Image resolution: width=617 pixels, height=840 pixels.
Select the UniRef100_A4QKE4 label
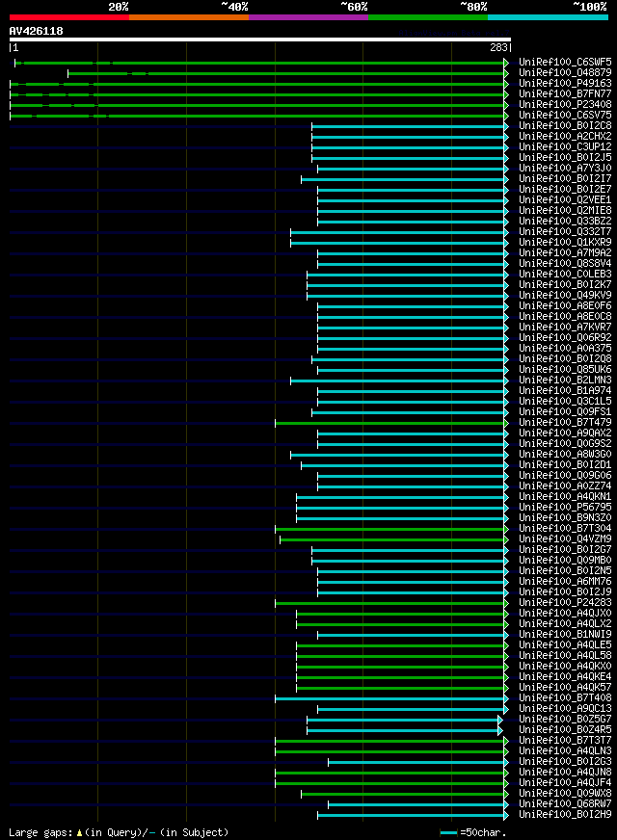[565, 677]
